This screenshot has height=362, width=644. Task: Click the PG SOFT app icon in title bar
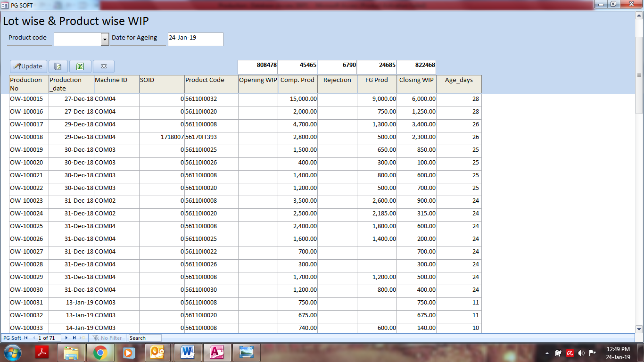[x=5, y=5]
